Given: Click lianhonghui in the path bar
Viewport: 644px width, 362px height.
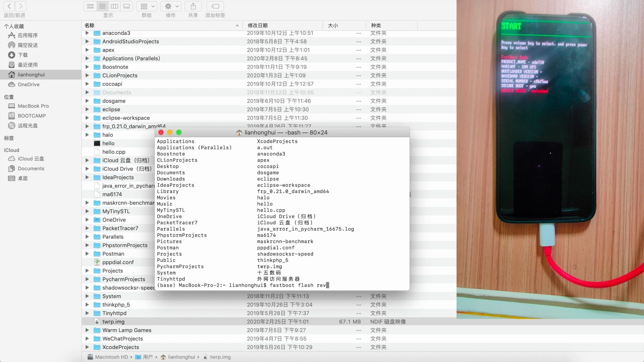Looking at the screenshot, I should 181,357.
